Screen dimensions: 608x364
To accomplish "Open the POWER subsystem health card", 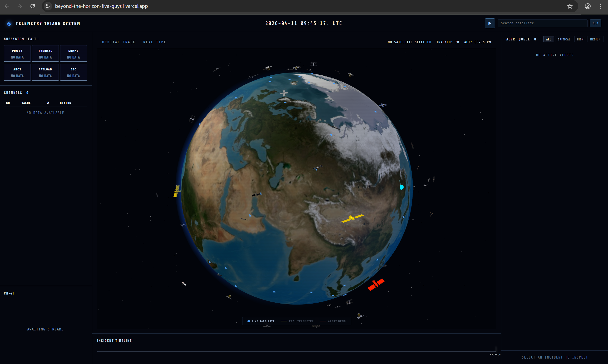I will point(17,54).
